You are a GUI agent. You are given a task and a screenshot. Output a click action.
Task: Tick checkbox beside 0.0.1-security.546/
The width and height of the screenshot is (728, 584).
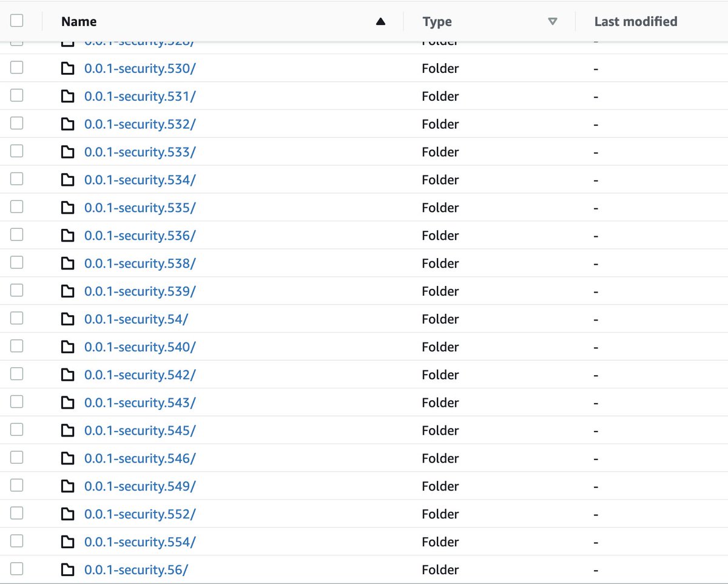pyautogui.click(x=17, y=458)
